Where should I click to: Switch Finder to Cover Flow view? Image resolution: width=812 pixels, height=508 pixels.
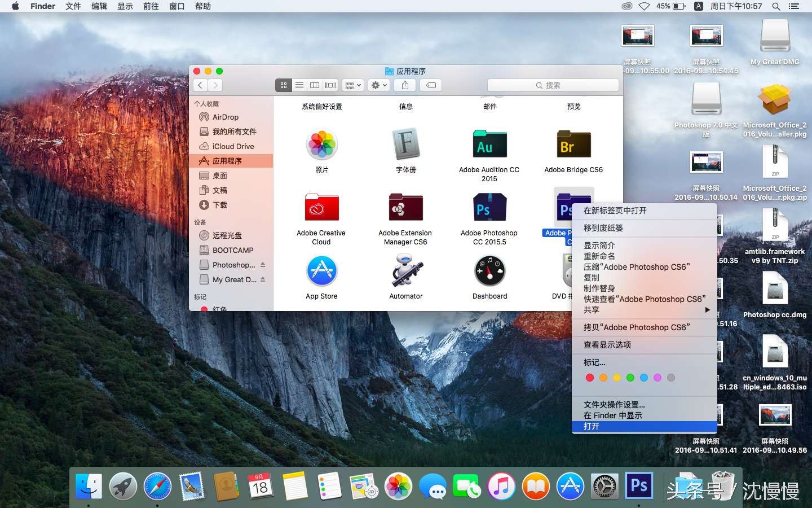tap(330, 85)
